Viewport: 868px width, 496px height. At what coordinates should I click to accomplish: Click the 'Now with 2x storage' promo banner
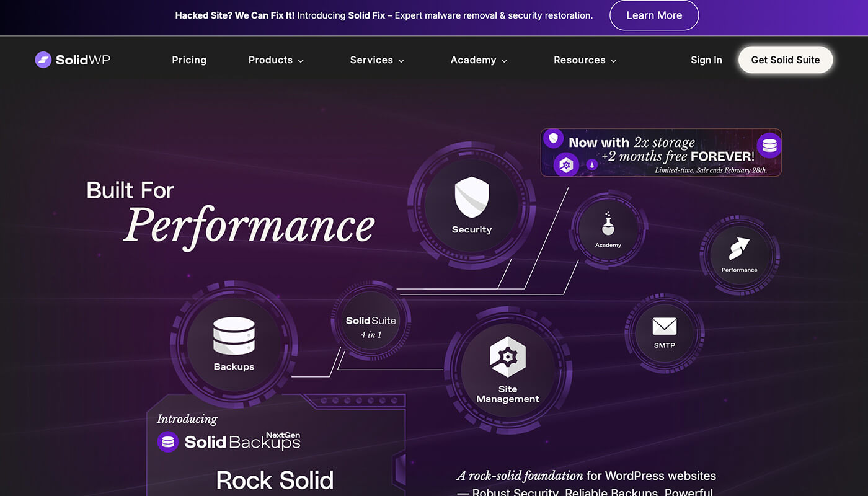(x=661, y=153)
